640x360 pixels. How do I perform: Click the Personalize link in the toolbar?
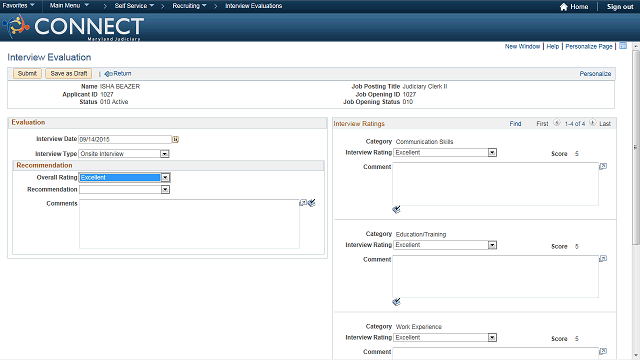(595, 74)
